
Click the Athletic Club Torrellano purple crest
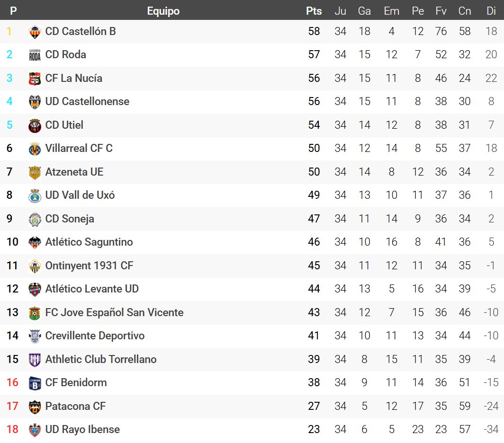35,360
